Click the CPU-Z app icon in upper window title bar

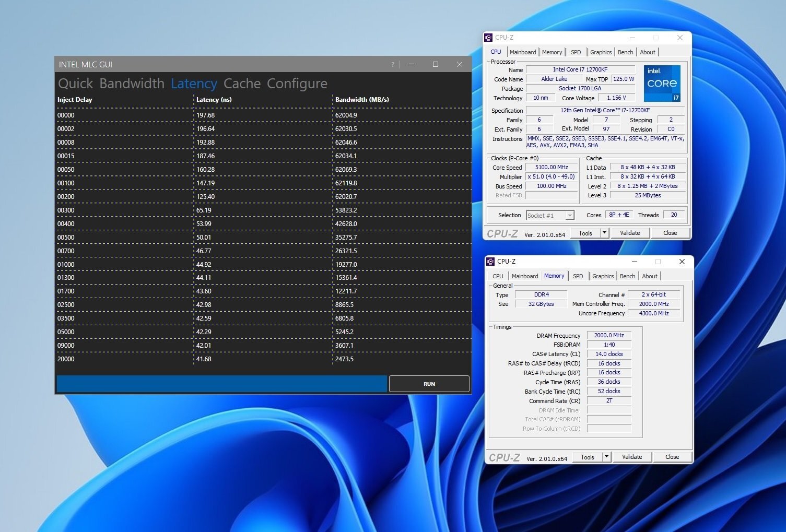pos(488,38)
